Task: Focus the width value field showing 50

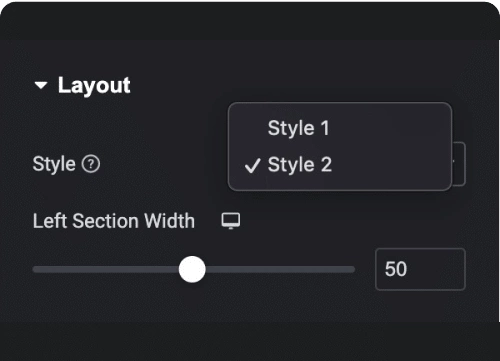Action: tap(420, 269)
